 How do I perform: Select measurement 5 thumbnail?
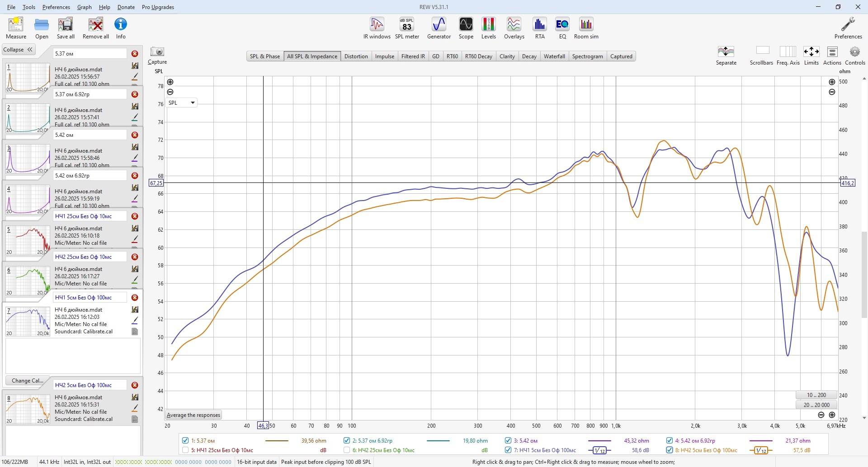(28, 241)
